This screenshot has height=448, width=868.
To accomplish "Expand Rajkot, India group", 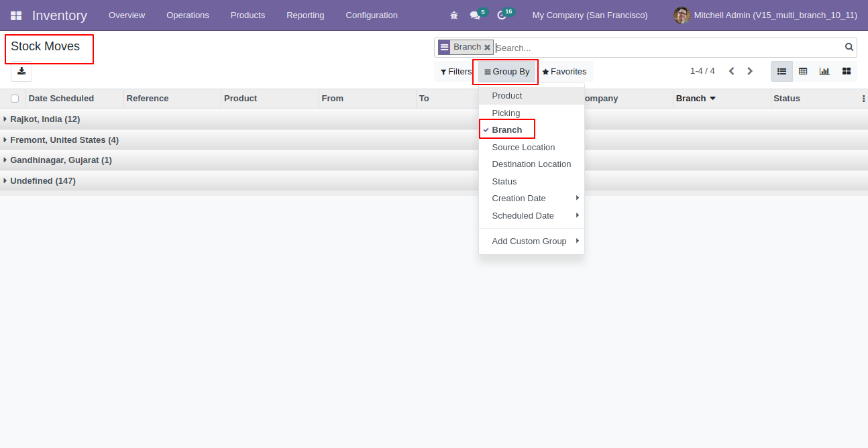I will pos(434,119).
